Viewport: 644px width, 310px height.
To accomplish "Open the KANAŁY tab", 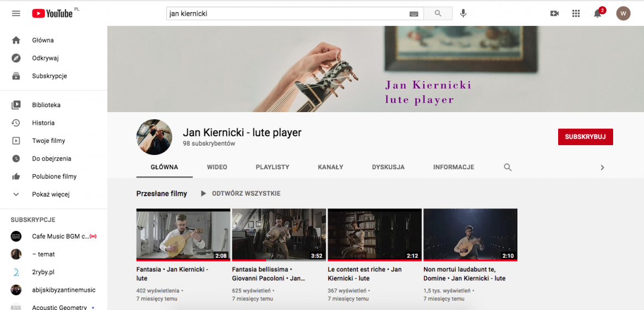I will [x=331, y=167].
